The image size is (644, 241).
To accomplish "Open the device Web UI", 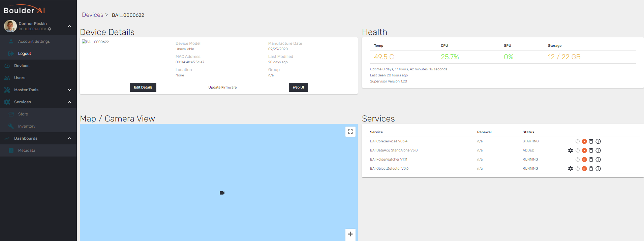I will (298, 87).
